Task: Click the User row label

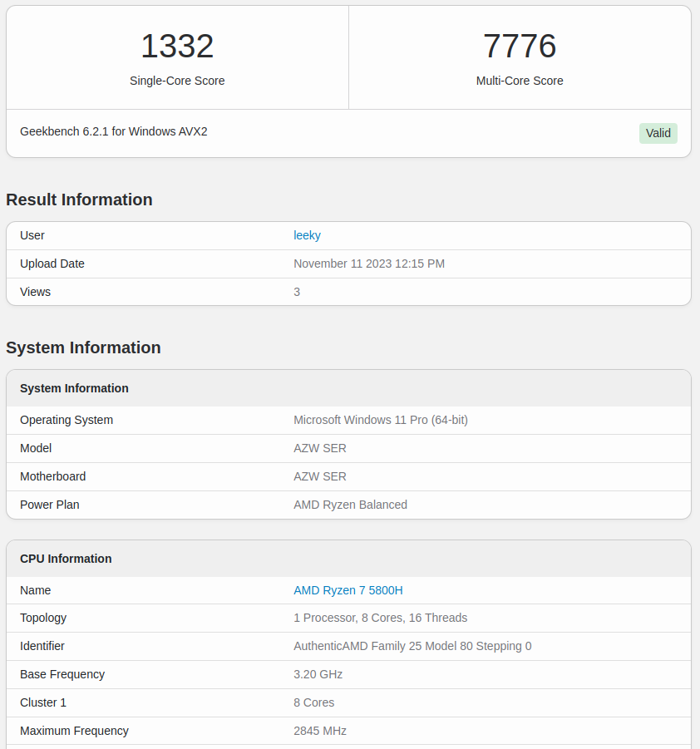Action: pos(32,235)
